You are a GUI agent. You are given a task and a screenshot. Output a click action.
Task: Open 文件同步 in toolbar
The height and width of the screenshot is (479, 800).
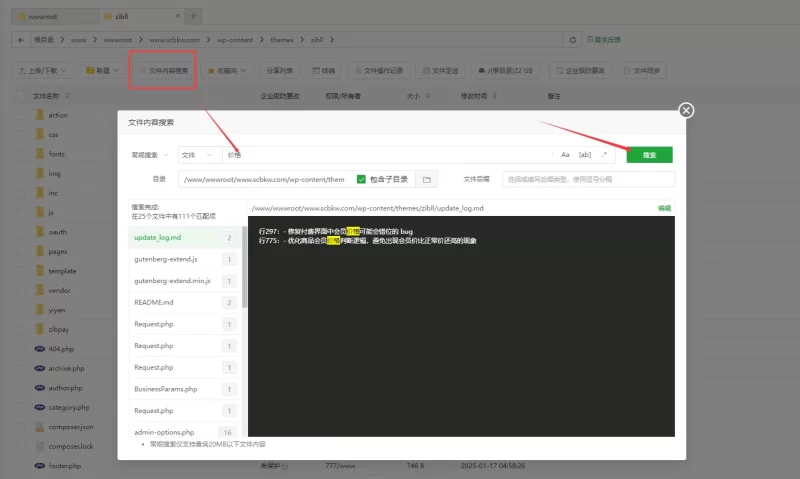click(x=642, y=70)
